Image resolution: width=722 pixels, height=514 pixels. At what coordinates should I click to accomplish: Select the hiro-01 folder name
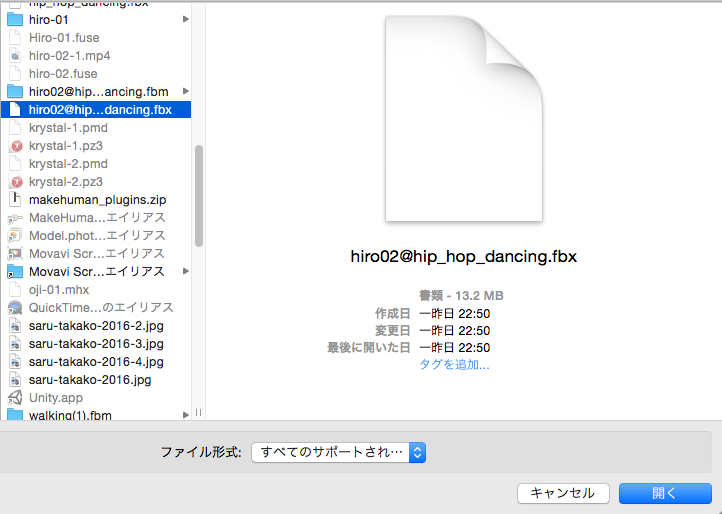48,20
